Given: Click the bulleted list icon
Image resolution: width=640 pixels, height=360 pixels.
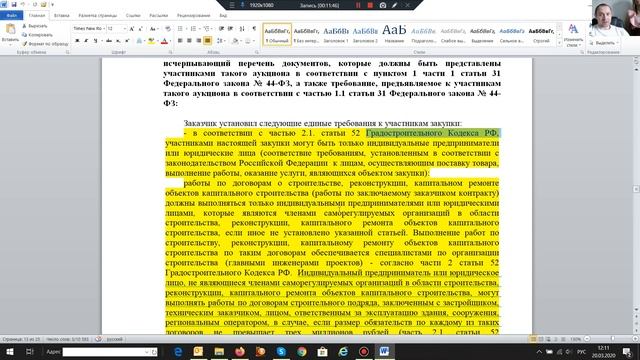Looking at the screenshot, I should click(181, 29).
